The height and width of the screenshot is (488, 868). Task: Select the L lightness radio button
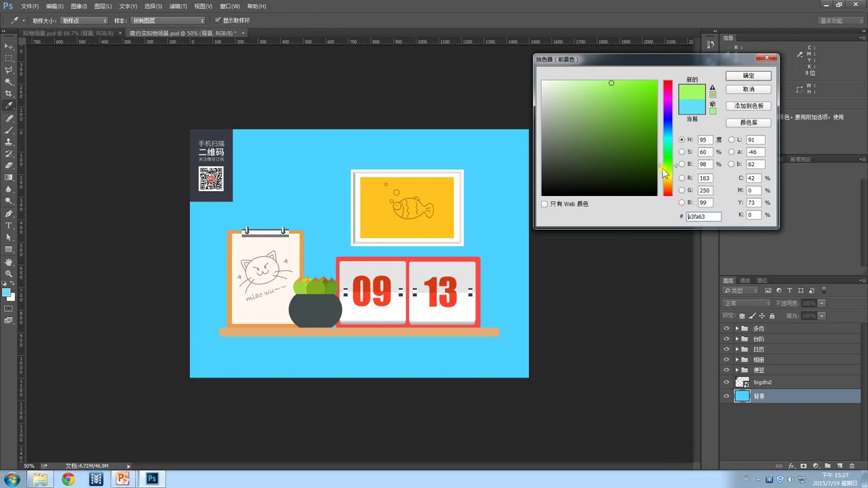(731, 140)
